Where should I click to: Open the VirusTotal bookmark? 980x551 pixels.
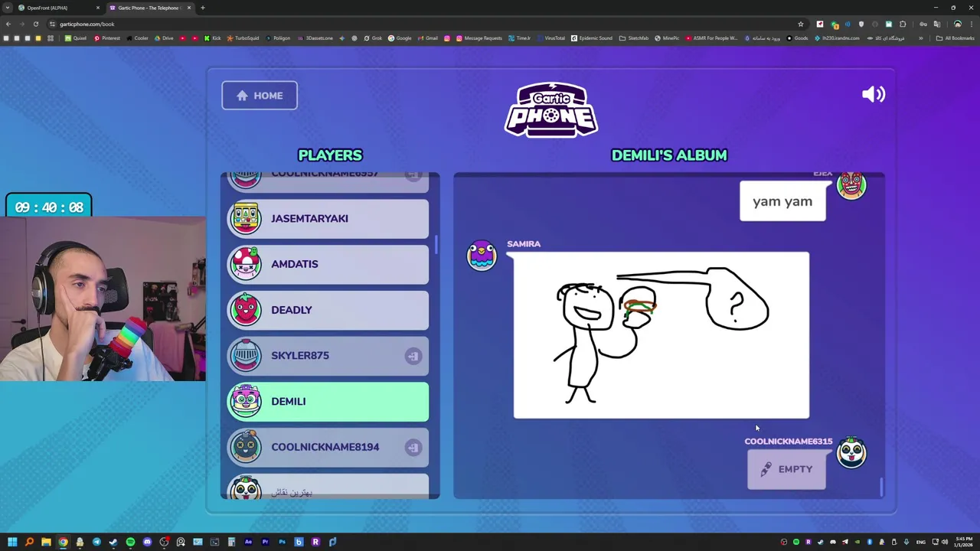click(550, 38)
